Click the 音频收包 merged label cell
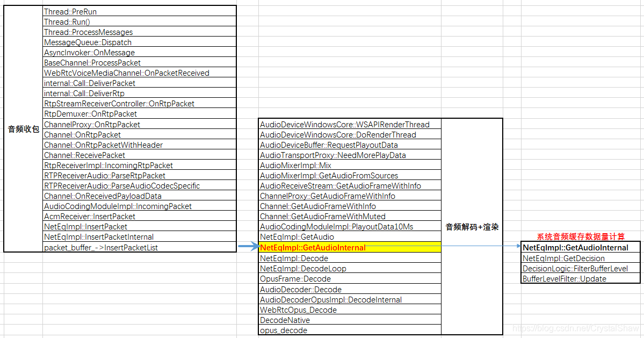The height and width of the screenshot is (338, 644). pos(23,130)
